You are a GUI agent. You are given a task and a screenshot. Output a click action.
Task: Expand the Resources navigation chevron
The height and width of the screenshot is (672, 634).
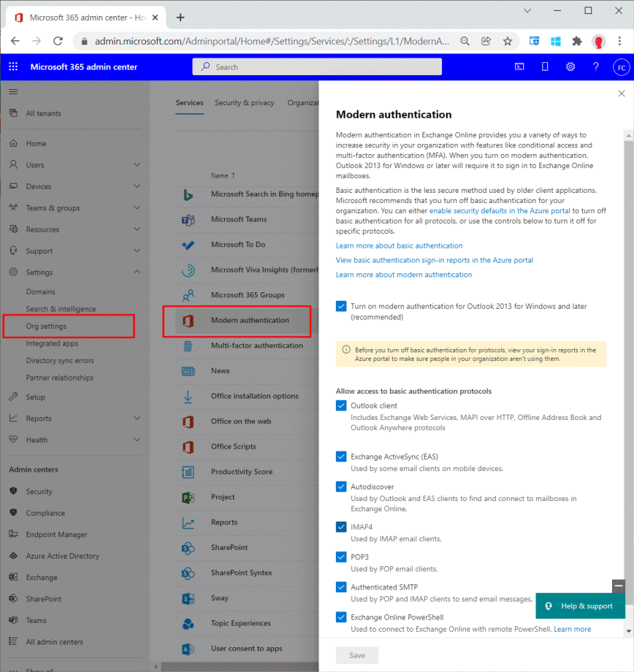[137, 229]
